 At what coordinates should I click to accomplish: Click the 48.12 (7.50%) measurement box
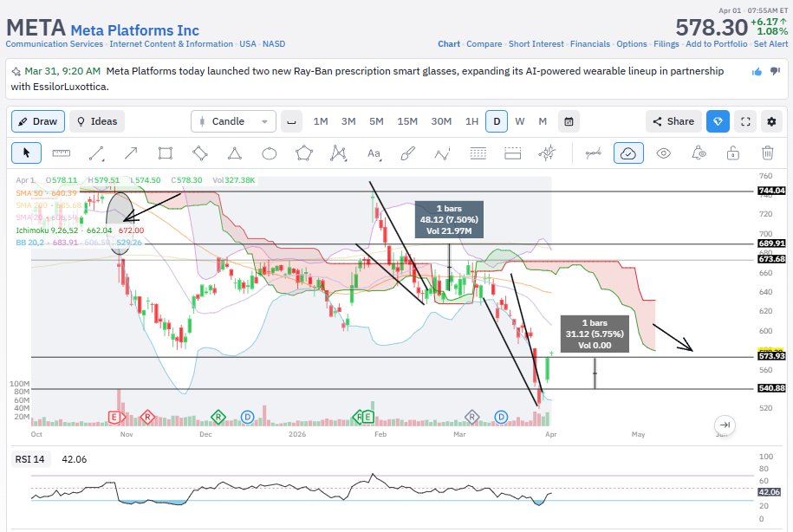[x=449, y=219]
